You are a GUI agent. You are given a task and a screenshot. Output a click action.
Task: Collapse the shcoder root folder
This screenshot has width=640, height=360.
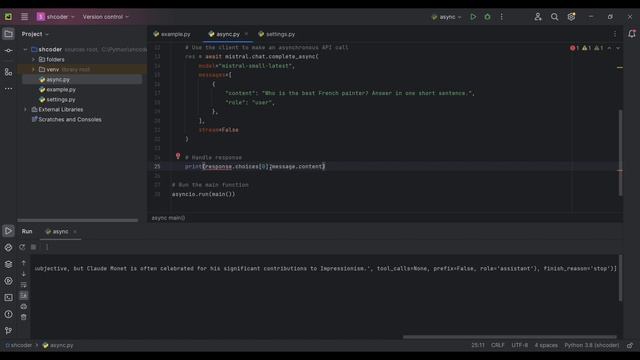pos(25,49)
